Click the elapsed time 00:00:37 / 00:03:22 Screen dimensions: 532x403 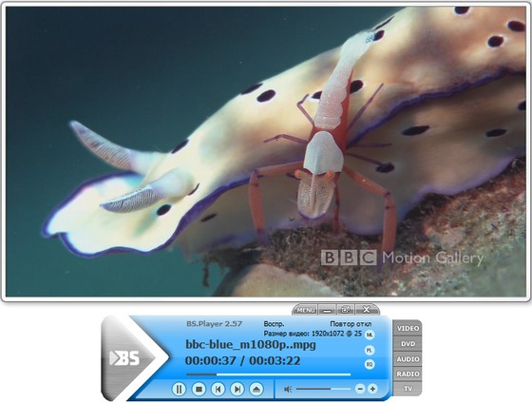(243, 360)
